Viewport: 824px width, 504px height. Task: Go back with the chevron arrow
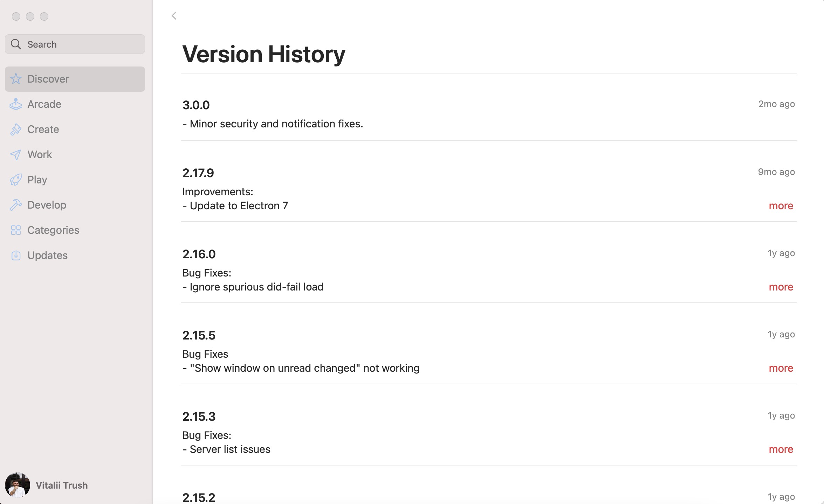click(x=173, y=15)
